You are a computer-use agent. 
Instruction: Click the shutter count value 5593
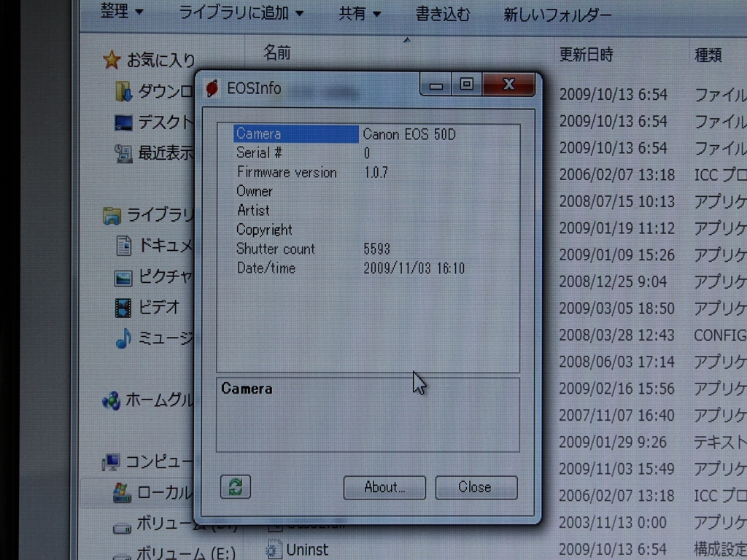(376, 249)
